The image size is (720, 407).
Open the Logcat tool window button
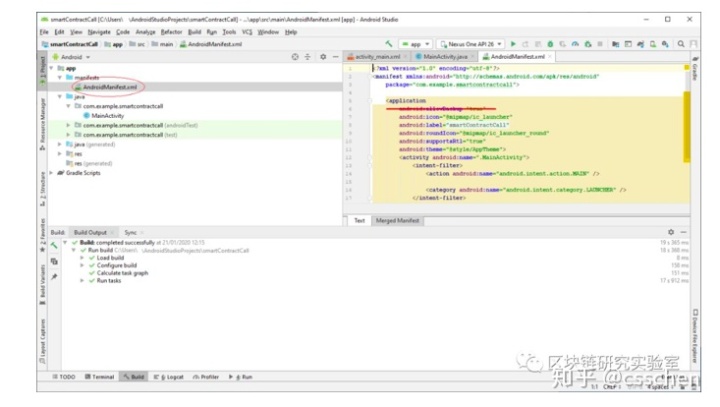click(x=169, y=377)
